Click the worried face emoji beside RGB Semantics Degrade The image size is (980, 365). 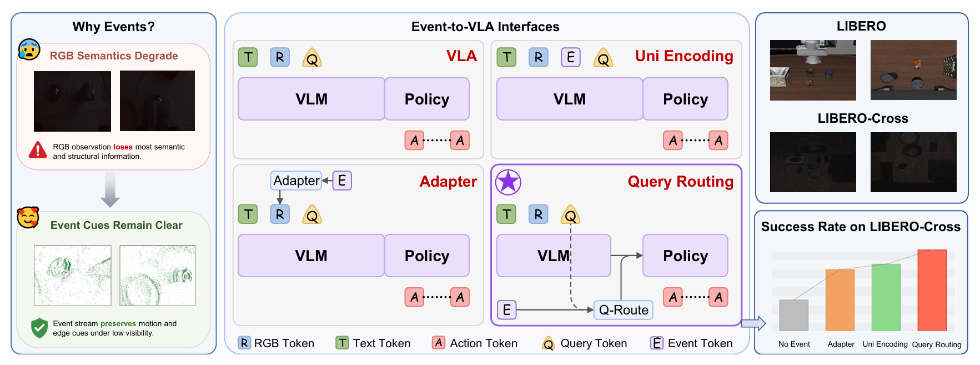[x=29, y=49]
